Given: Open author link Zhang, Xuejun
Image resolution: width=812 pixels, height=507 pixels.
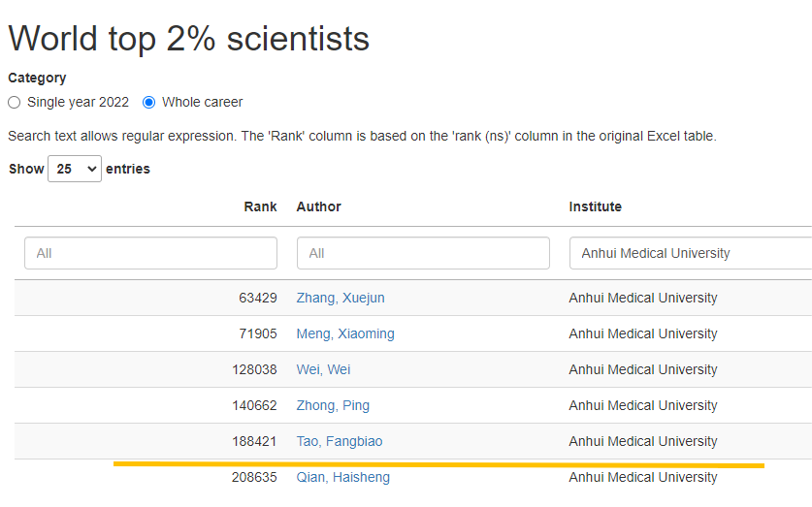Looking at the screenshot, I should pos(341,298).
